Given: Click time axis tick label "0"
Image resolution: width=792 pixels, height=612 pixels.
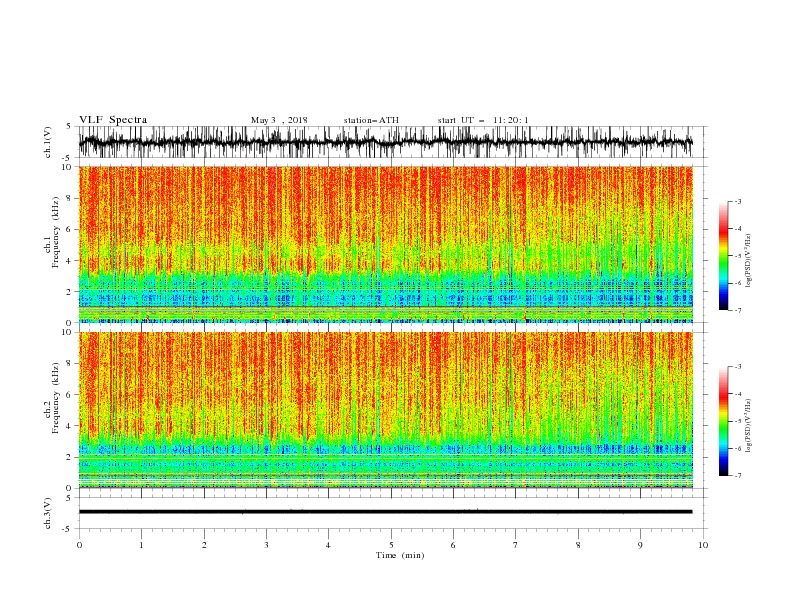Looking at the screenshot, I should coord(79,545).
